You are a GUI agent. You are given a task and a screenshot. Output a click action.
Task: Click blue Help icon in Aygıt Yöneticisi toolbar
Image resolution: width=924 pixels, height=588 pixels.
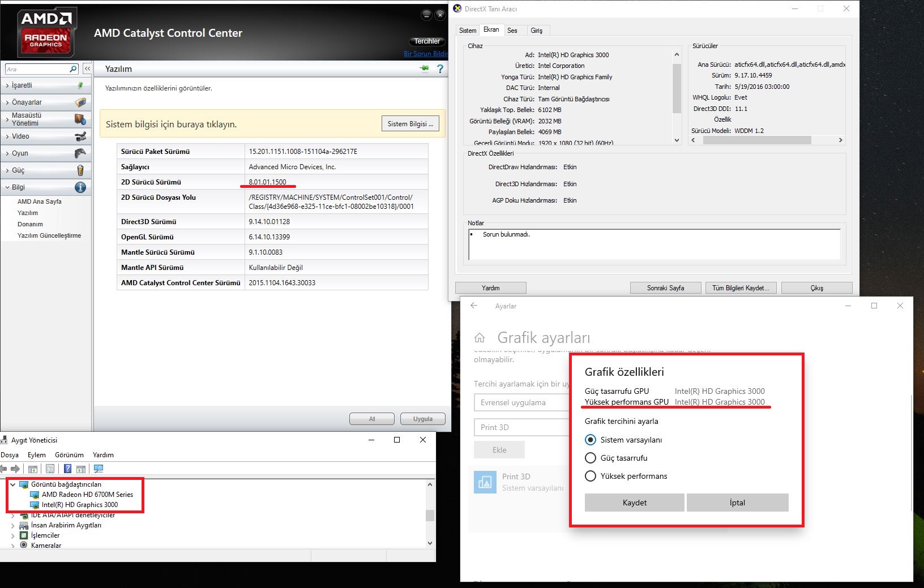click(x=67, y=469)
